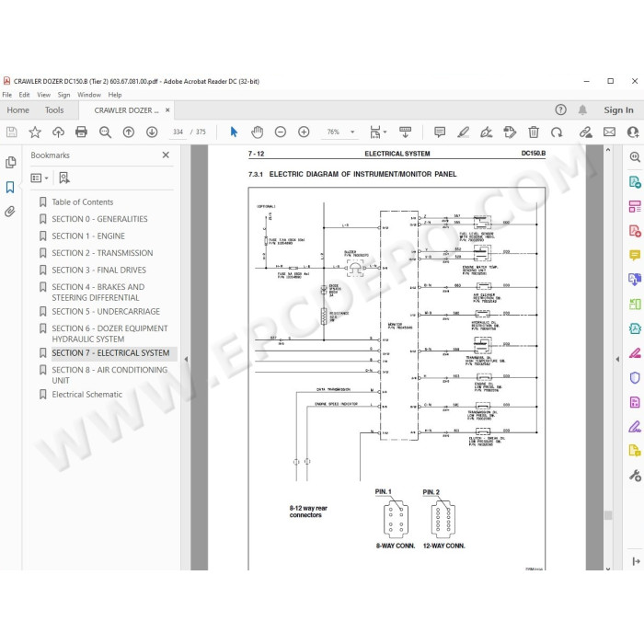This screenshot has width=644, height=644.
Task: Collapse the left navigation pane arrow
Action: coord(186,359)
